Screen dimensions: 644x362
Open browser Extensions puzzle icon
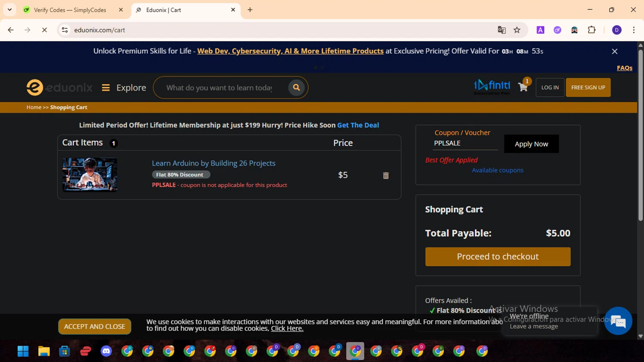(592, 30)
